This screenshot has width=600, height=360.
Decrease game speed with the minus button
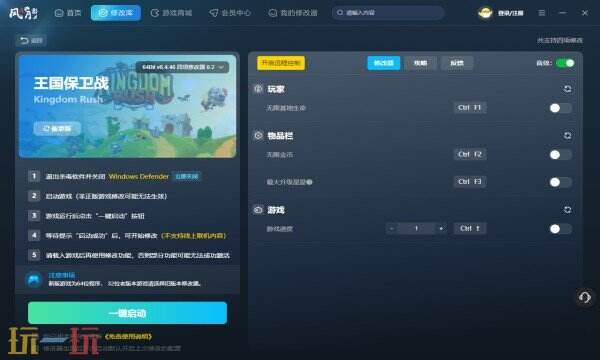point(391,228)
